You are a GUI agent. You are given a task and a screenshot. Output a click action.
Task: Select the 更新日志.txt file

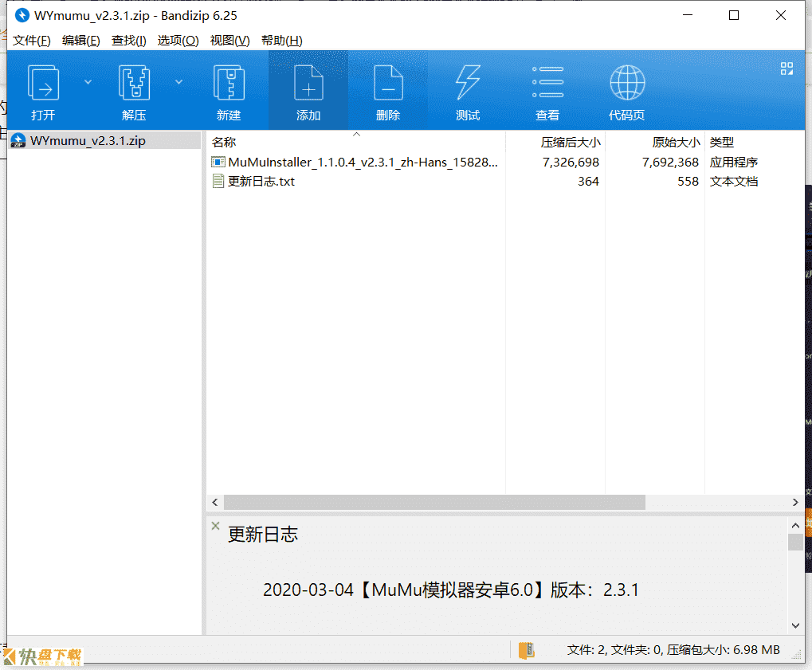click(x=261, y=181)
